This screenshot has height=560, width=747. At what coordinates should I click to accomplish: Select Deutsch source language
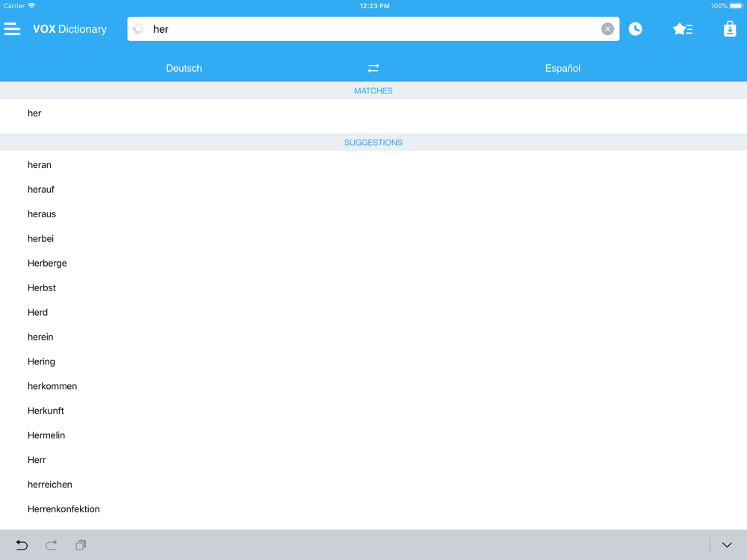(x=184, y=68)
